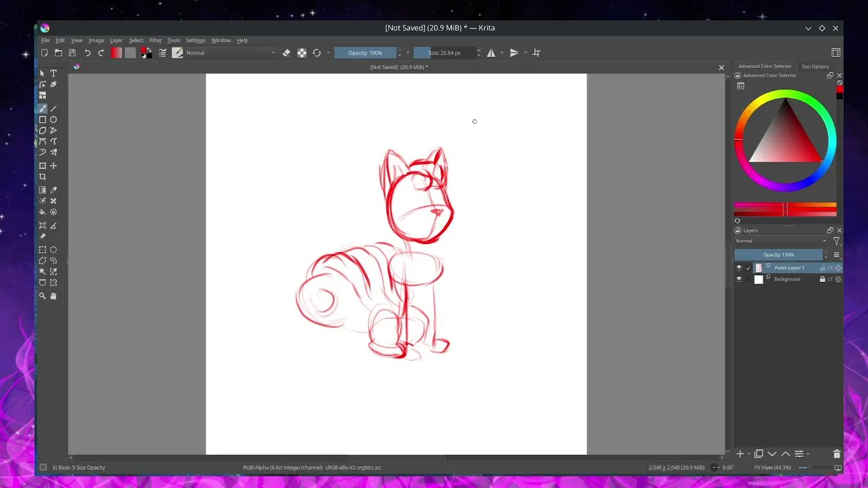Open brush opacity slider options arrow
868x488 pixels.
pyautogui.click(x=408, y=53)
